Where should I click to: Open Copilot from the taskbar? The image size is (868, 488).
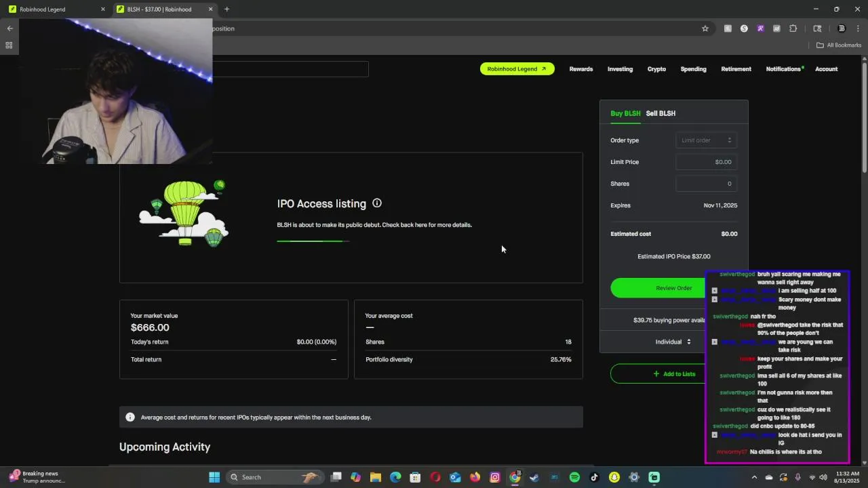pos(355,477)
